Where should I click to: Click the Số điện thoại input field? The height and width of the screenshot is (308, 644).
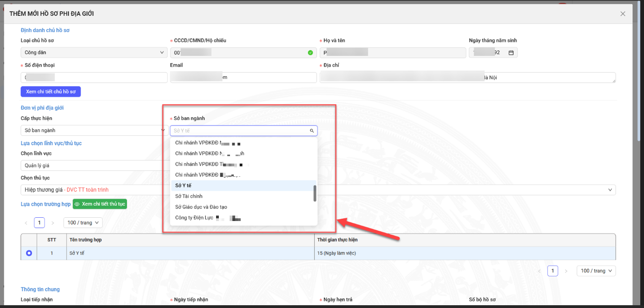coord(94,78)
